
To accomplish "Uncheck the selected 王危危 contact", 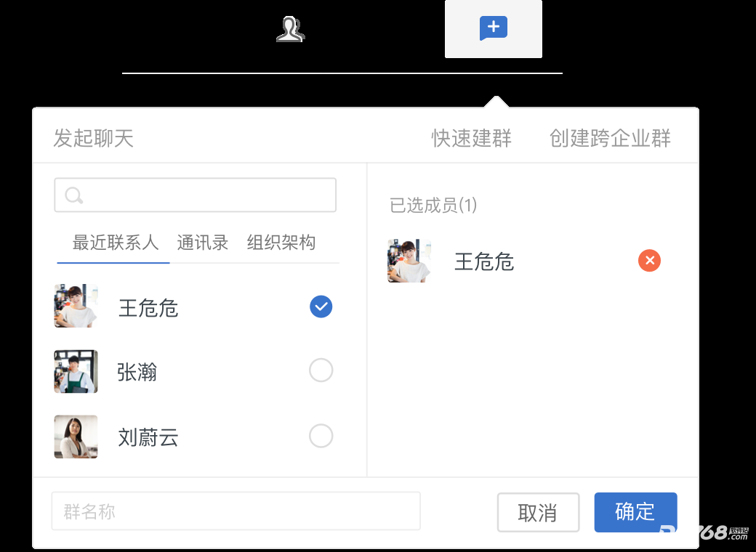I will point(321,307).
